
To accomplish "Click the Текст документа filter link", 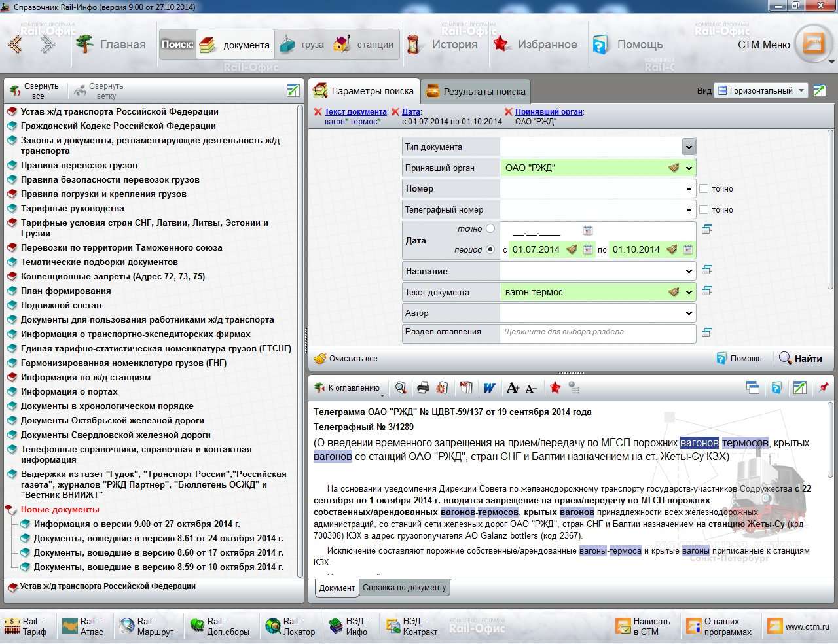I will [356, 112].
